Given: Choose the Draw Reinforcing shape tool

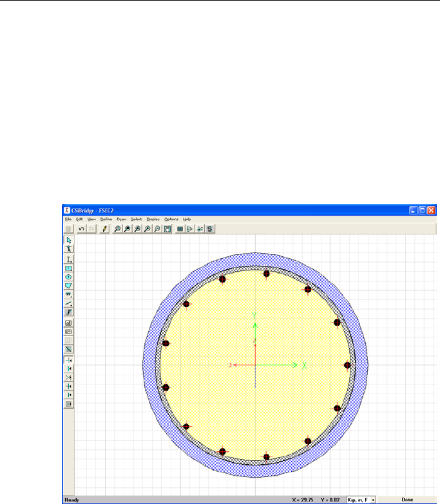Looking at the screenshot, I should [68, 294].
